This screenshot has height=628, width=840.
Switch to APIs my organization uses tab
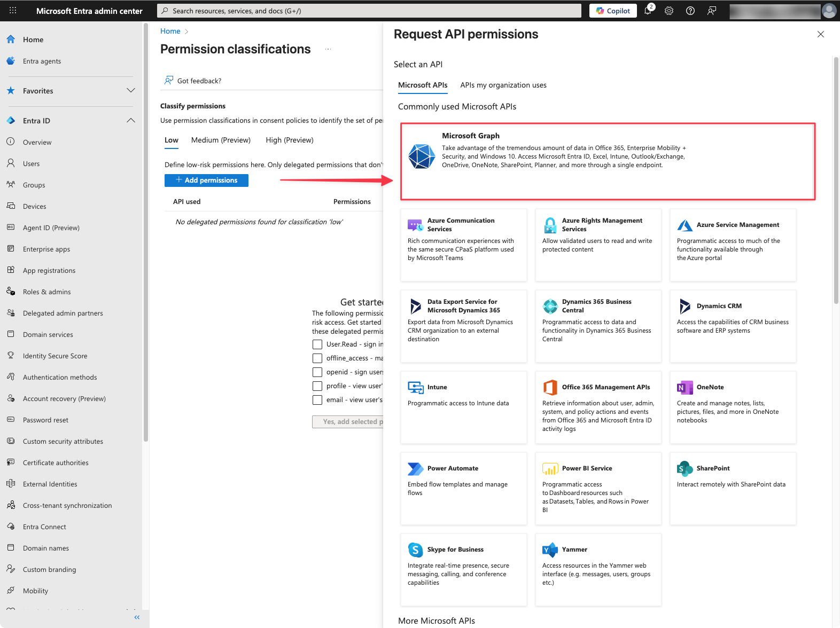coord(503,85)
